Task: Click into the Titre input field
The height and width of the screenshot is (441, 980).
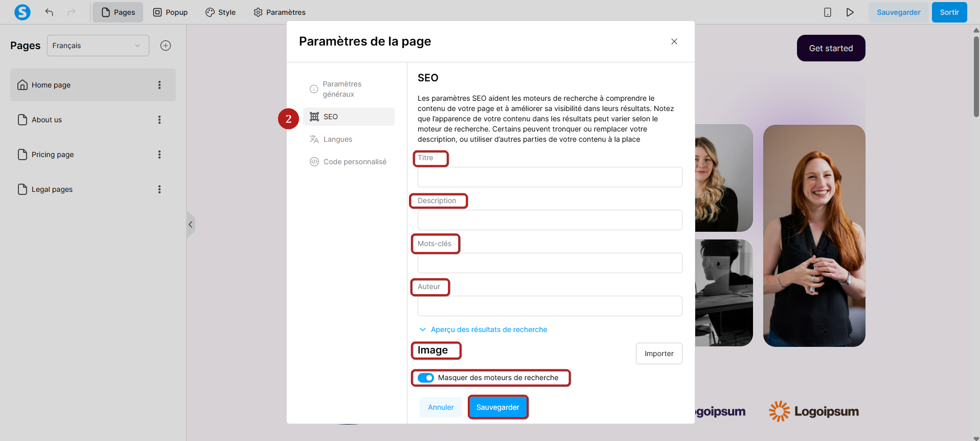Action: coord(550,177)
